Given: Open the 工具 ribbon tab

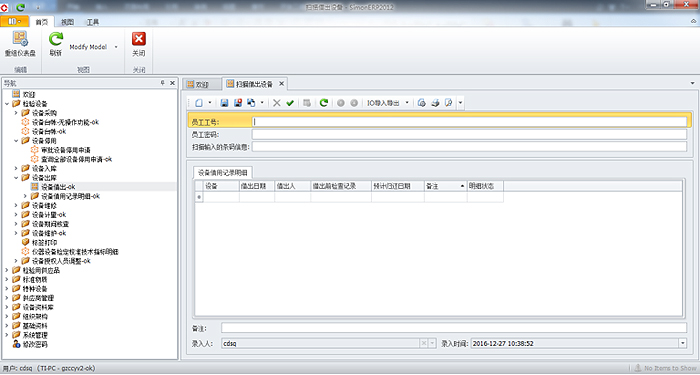Looking at the screenshot, I should click(93, 22).
